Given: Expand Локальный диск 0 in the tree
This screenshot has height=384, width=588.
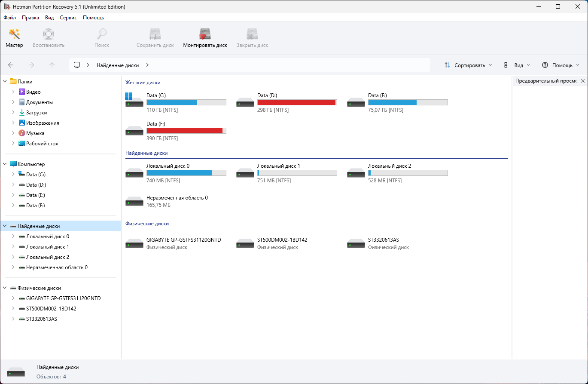Looking at the screenshot, I should pos(13,236).
